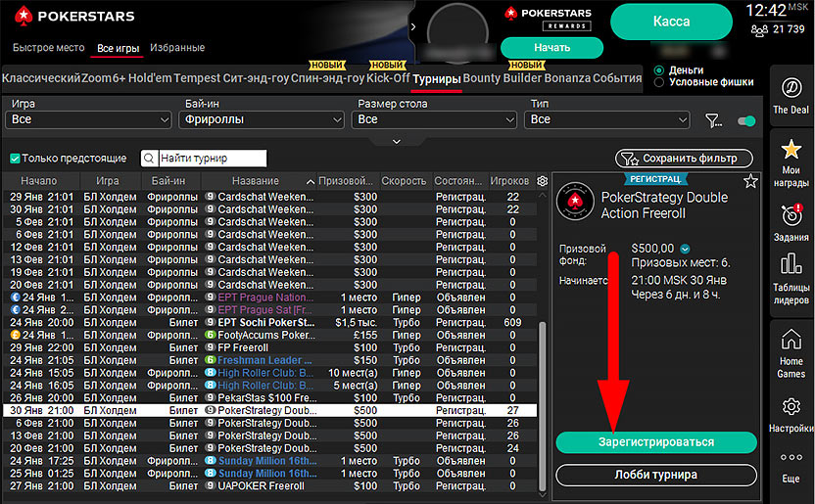Click the PokerStars logo top left
Viewport: 815px width, 504px height.
click(x=74, y=16)
